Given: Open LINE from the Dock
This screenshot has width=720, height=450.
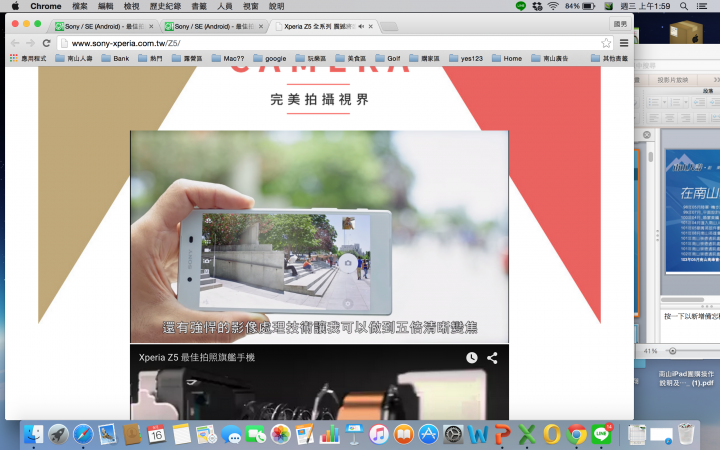Looking at the screenshot, I should (x=602, y=434).
